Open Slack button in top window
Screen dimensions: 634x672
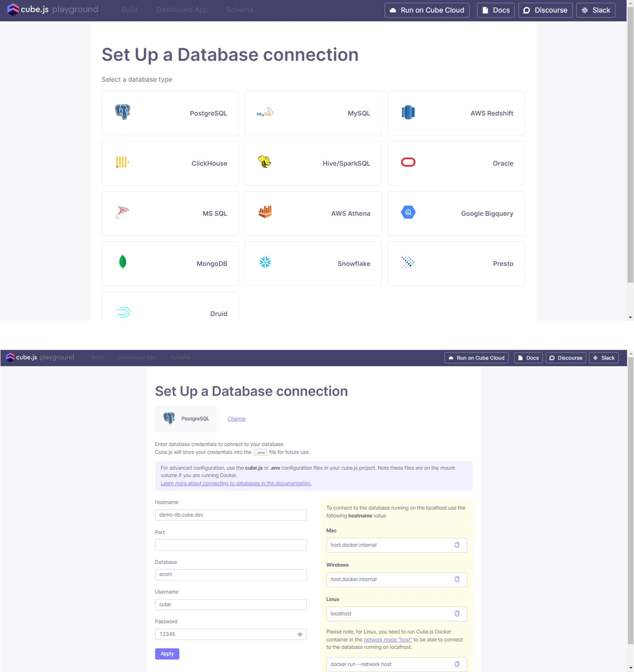coord(596,10)
